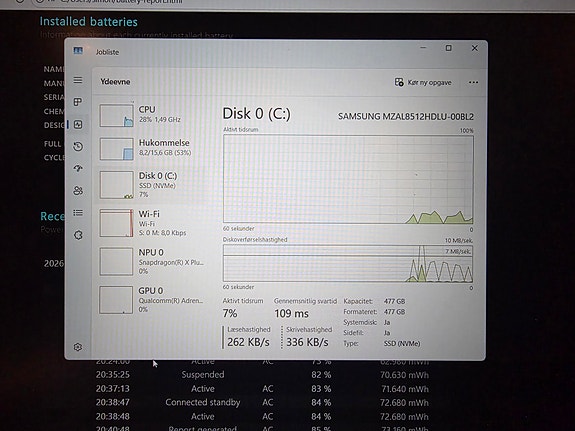575x431 pixels.
Task: Open Task Manager settings gear
Action: (x=78, y=347)
